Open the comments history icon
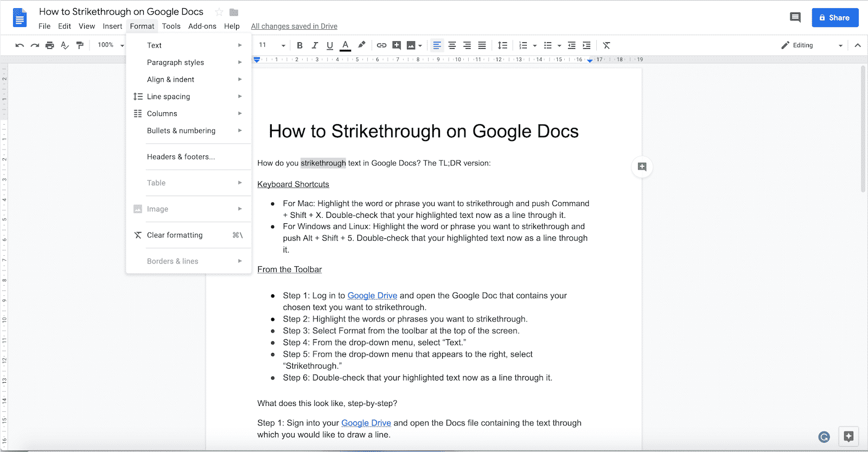The image size is (868, 452). tap(795, 17)
